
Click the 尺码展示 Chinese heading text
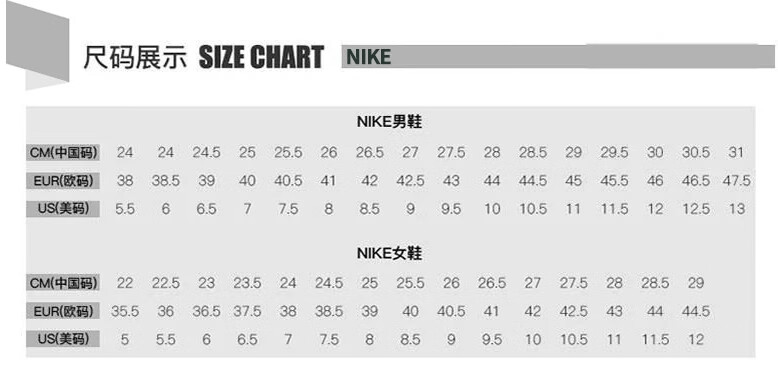(135, 57)
